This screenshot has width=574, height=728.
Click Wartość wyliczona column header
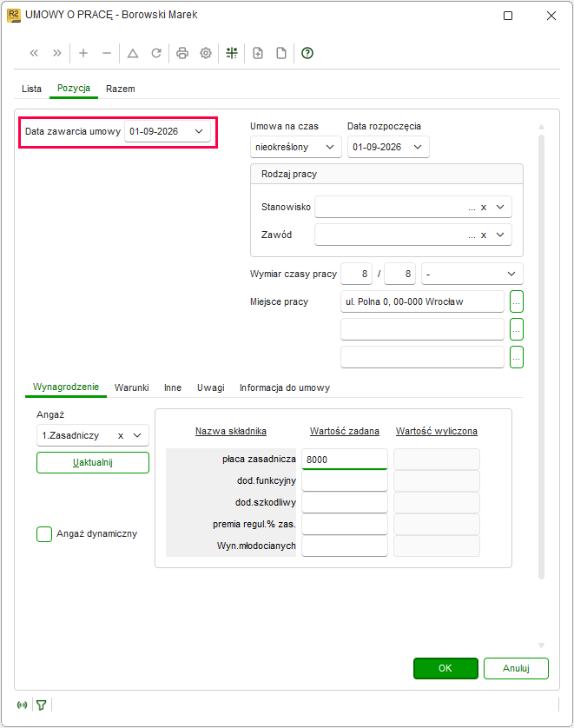pyautogui.click(x=436, y=431)
